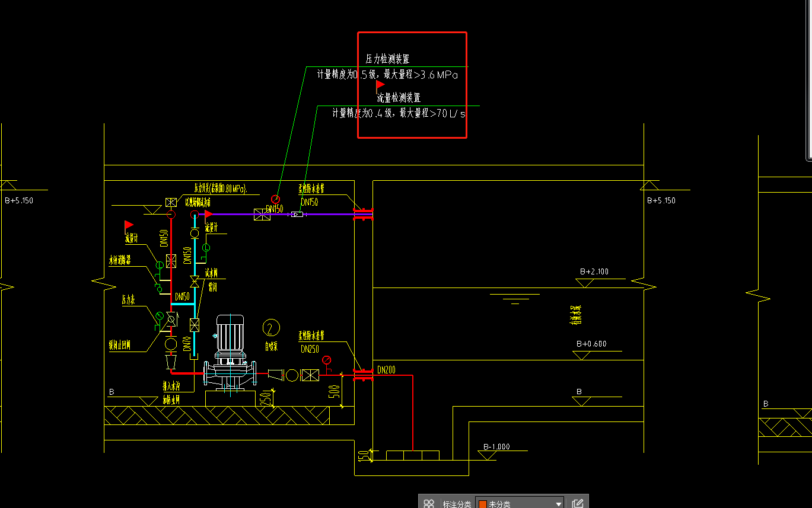Click the 压力表 label

(129, 301)
